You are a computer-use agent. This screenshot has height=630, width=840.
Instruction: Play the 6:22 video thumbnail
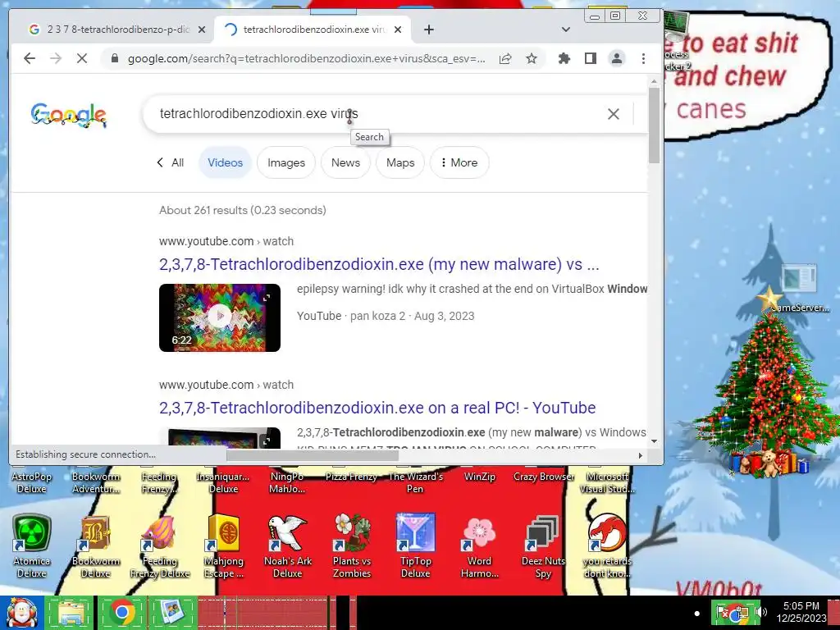[220, 317]
